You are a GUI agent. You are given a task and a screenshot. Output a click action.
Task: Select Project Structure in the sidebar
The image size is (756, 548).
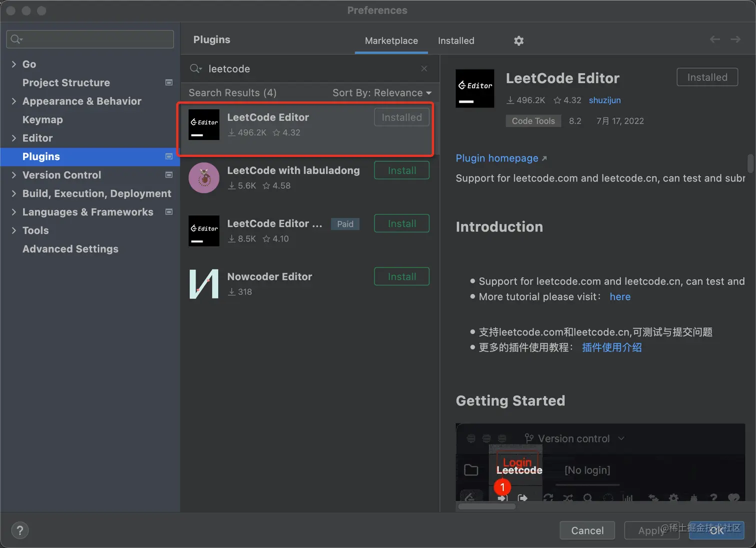pos(66,82)
